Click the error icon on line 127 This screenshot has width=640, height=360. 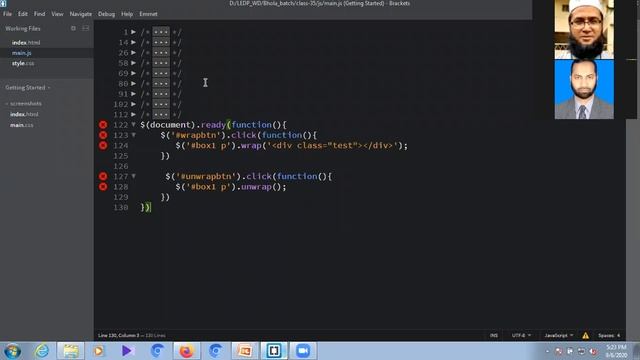[103, 176]
